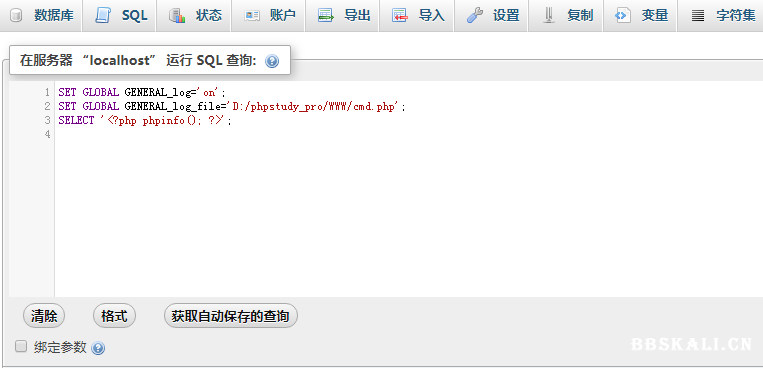
Task: Click the charsets list icon
Action: tap(698, 16)
